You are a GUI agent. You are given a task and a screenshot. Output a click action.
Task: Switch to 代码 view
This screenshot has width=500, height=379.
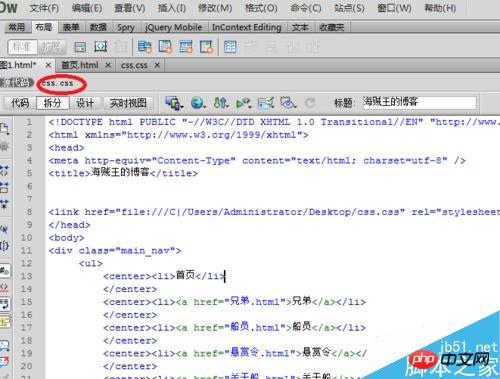(x=20, y=103)
